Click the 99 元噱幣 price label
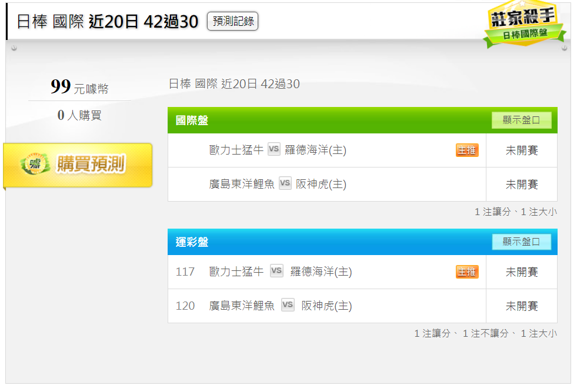Viewport: 577px width, 392px height. tap(79, 87)
